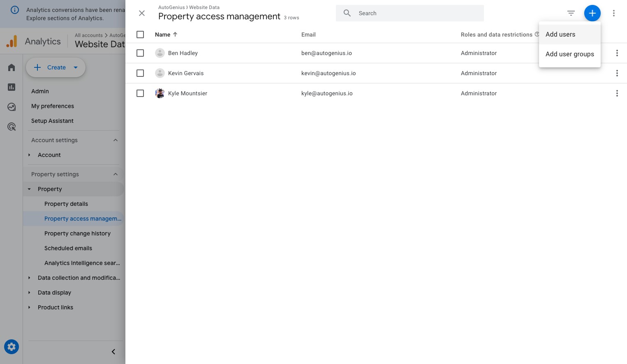
Task: Open the header more options menu
Action: [x=614, y=13]
